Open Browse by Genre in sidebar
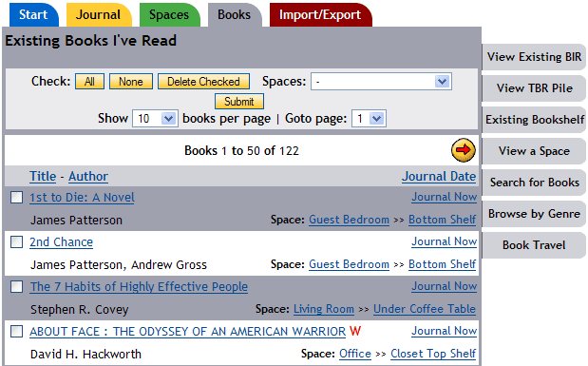The height and width of the screenshot is (366, 588). click(x=534, y=214)
